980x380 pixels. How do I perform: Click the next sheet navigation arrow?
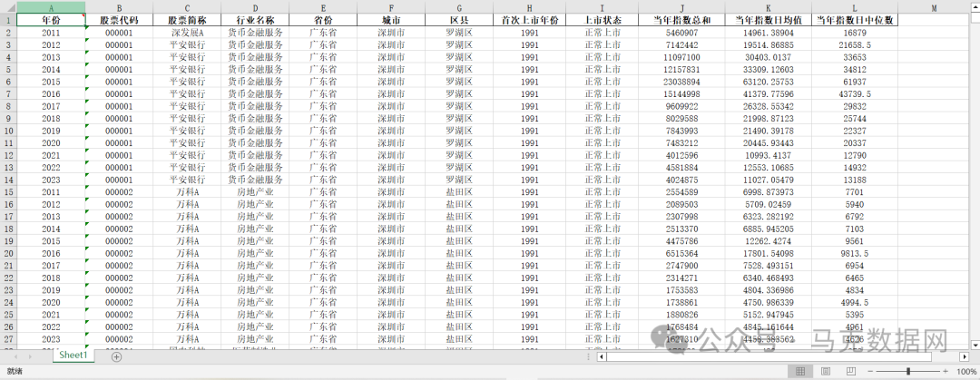(x=29, y=356)
